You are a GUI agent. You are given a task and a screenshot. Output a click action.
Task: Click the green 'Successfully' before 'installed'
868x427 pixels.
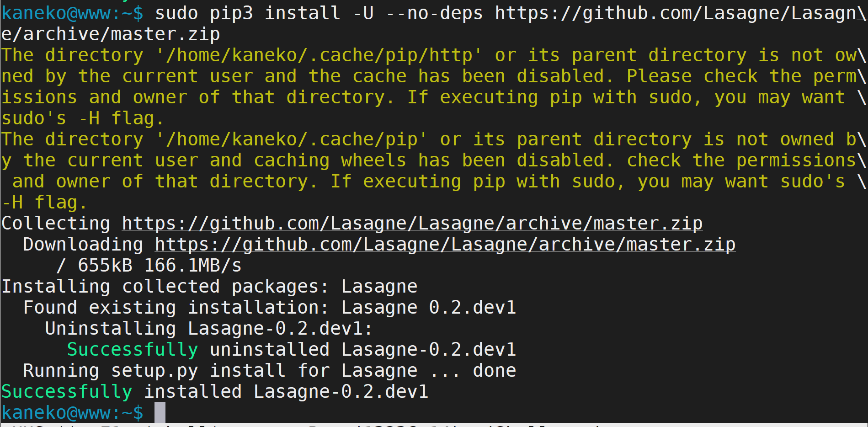(67, 392)
